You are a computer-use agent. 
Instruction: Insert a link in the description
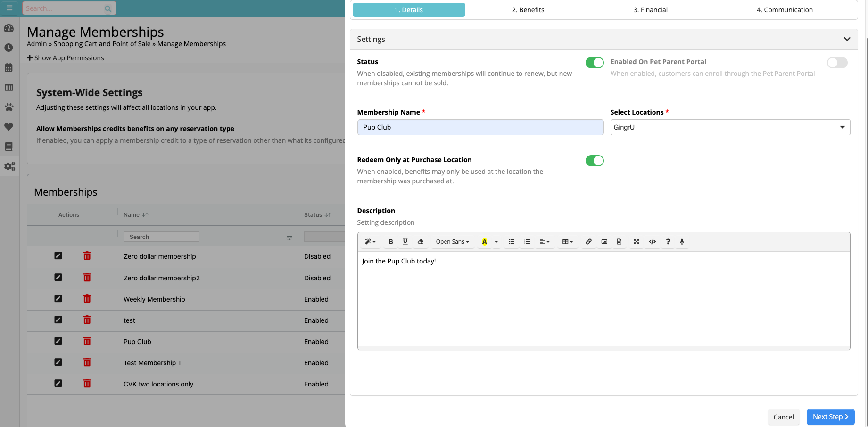pos(588,242)
